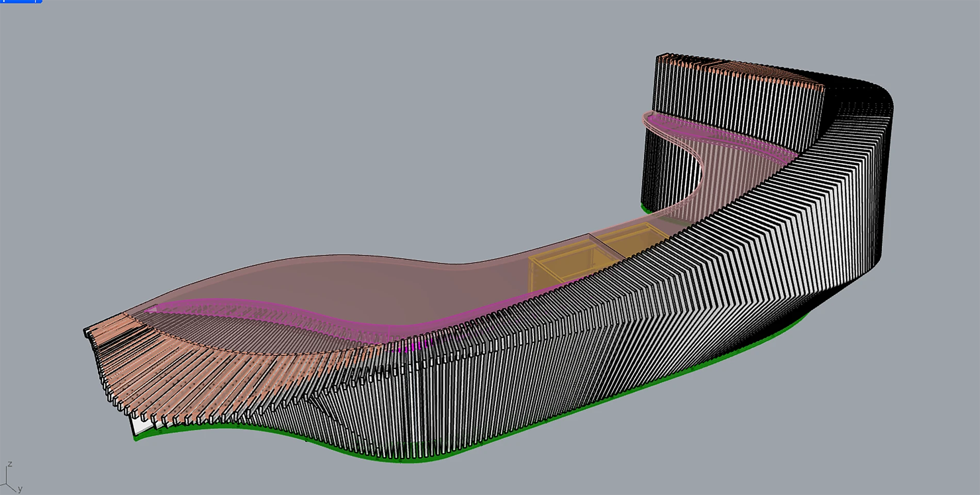Select the white end panel at desk's left end
The width and height of the screenshot is (980, 495).
point(138,425)
